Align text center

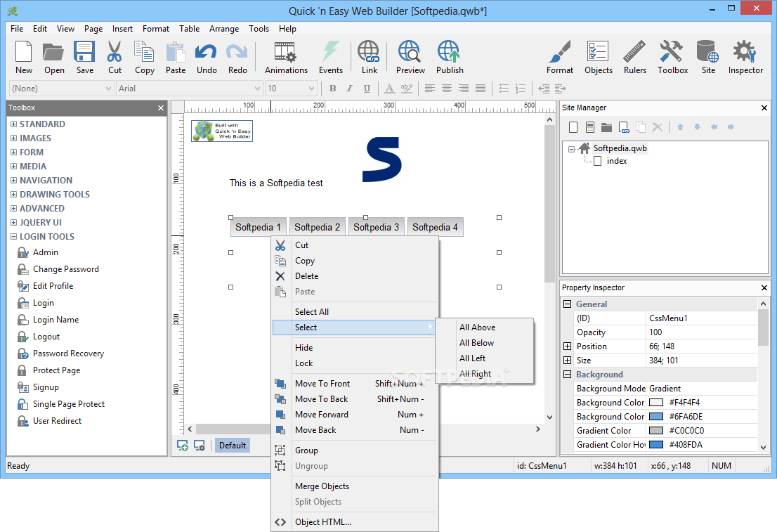[447, 89]
